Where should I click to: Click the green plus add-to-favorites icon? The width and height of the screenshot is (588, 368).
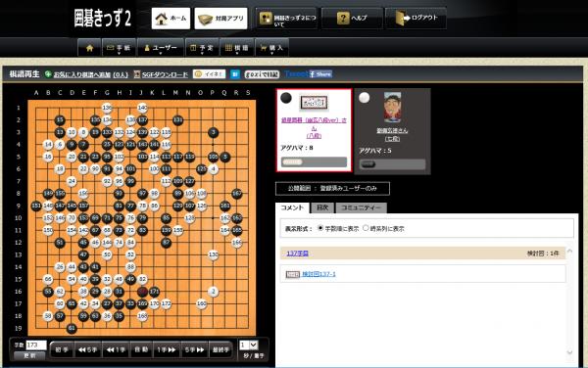point(48,74)
